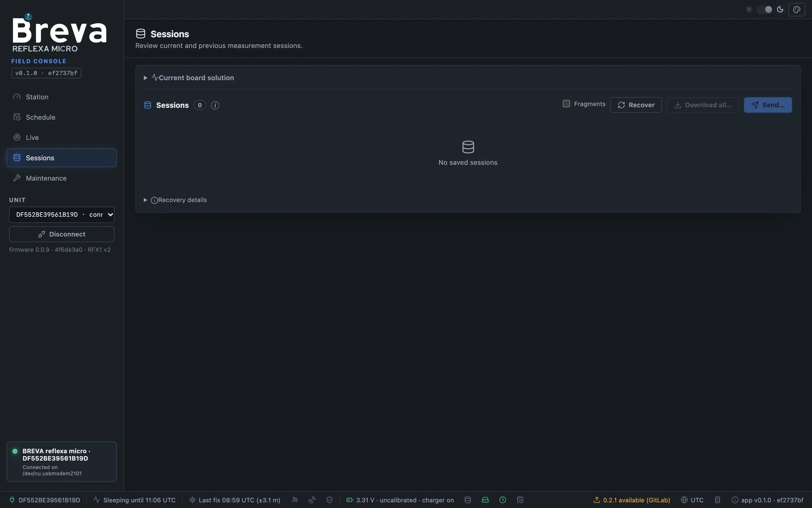
Task: Select the Sessions sidebar item
Action: click(x=61, y=158)
